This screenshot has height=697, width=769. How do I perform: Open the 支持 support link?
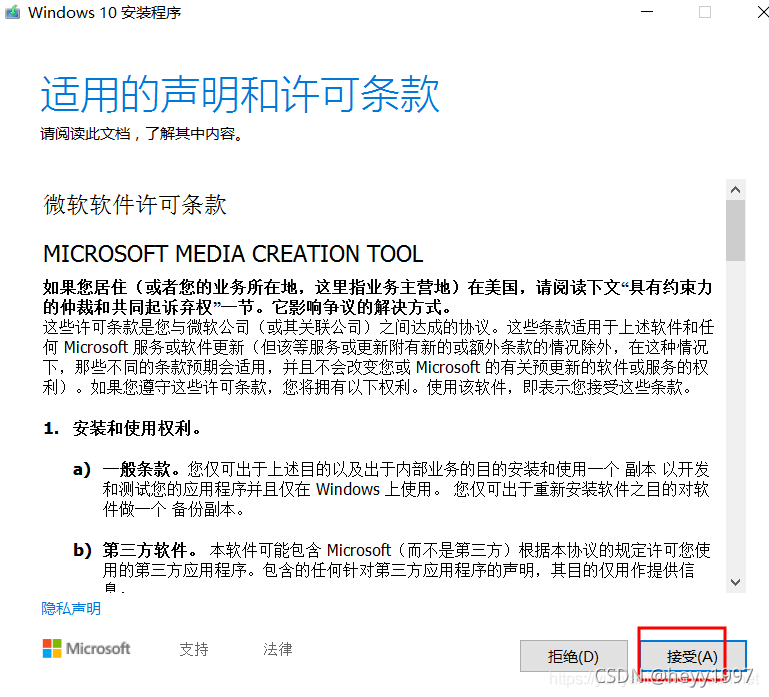(194, 649)
